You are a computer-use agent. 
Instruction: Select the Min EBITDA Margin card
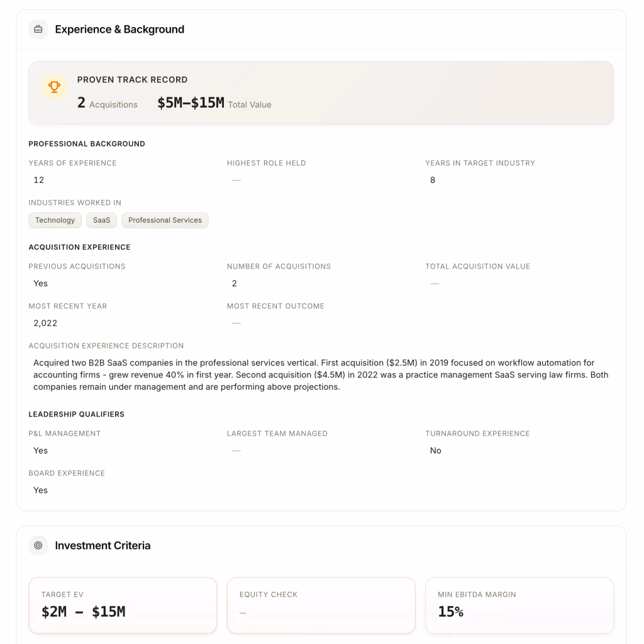click(x=519, y=605)
